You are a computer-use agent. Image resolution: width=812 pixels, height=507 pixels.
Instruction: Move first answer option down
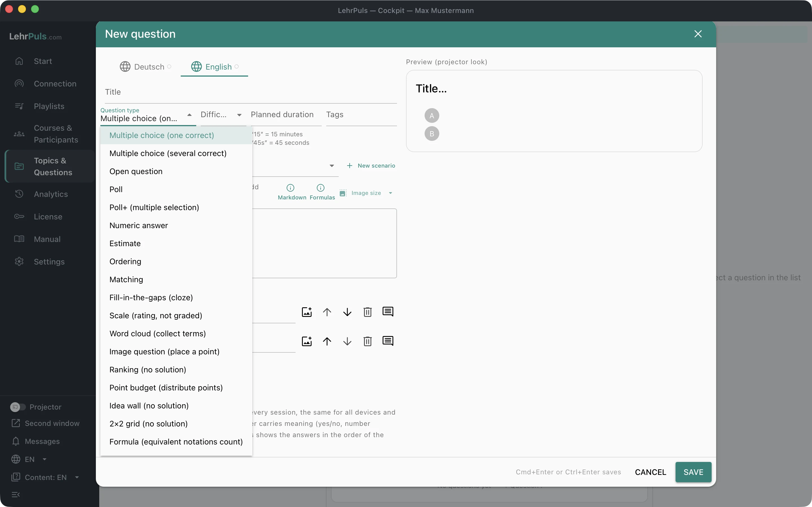click(x=347, y=312)
